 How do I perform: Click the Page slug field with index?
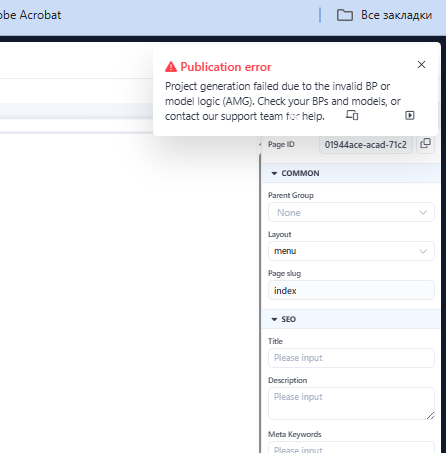tap(351, 290)
